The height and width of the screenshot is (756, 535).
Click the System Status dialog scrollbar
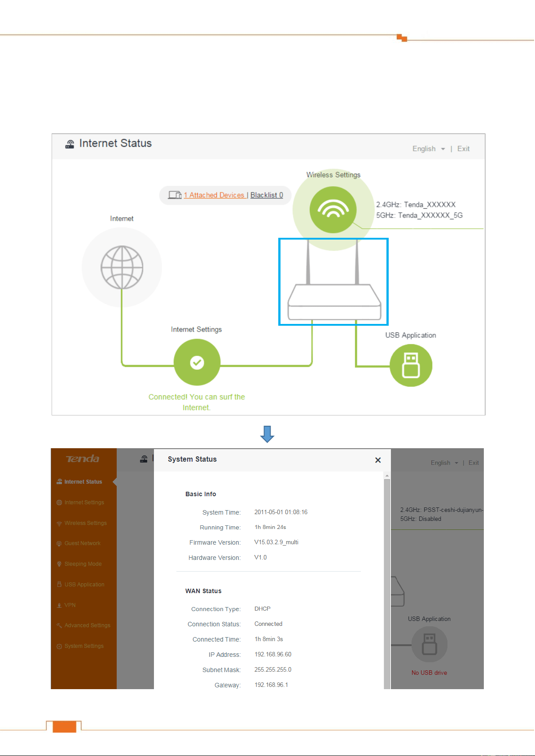[387, 581]
